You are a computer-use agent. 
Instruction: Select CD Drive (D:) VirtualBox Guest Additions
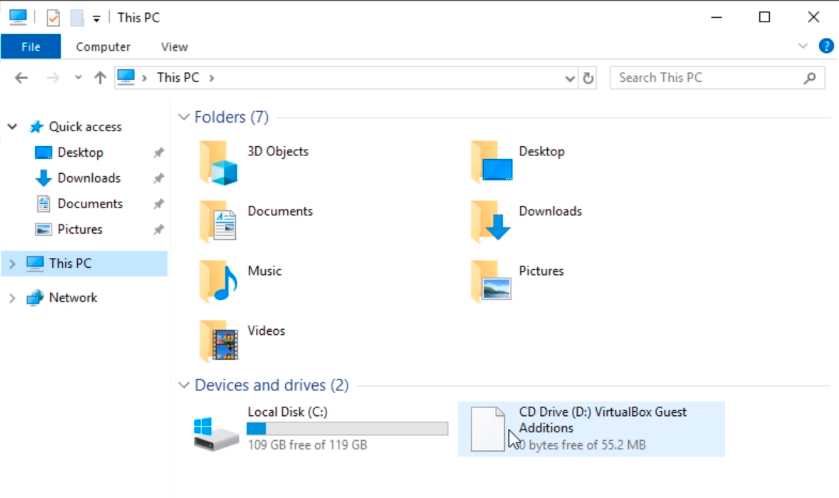pos(590,428)
